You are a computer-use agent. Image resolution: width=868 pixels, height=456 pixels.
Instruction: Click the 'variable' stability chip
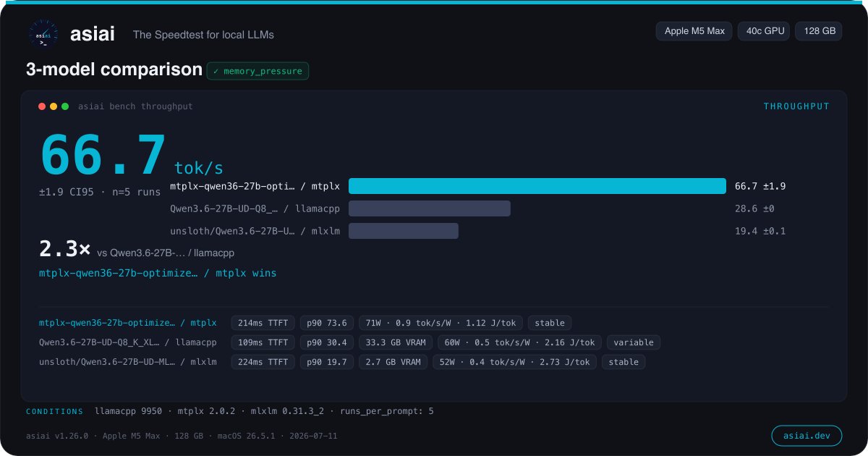[x=634, y=342]
